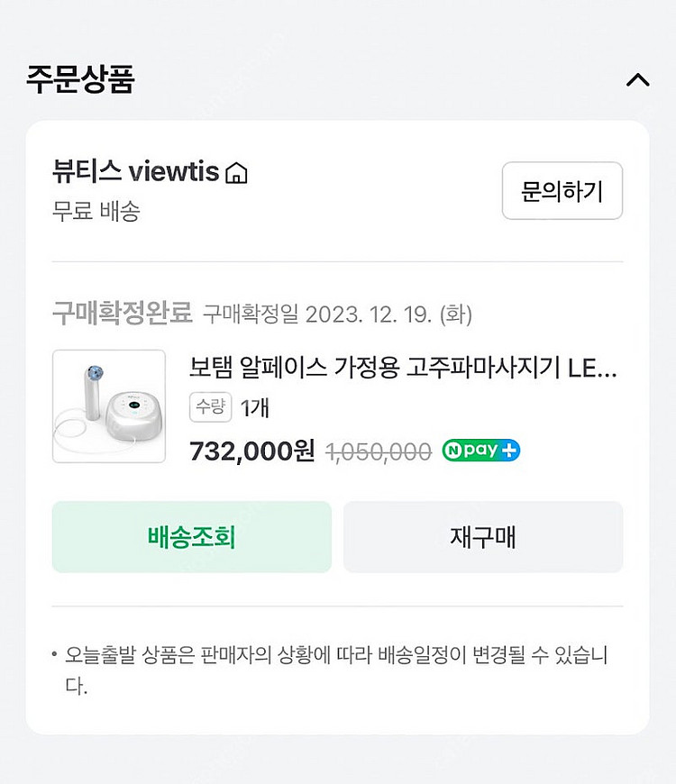Click the green N pay logo
Image resolution: width=676 pixels, height=784 pixels.
(471, 451)
